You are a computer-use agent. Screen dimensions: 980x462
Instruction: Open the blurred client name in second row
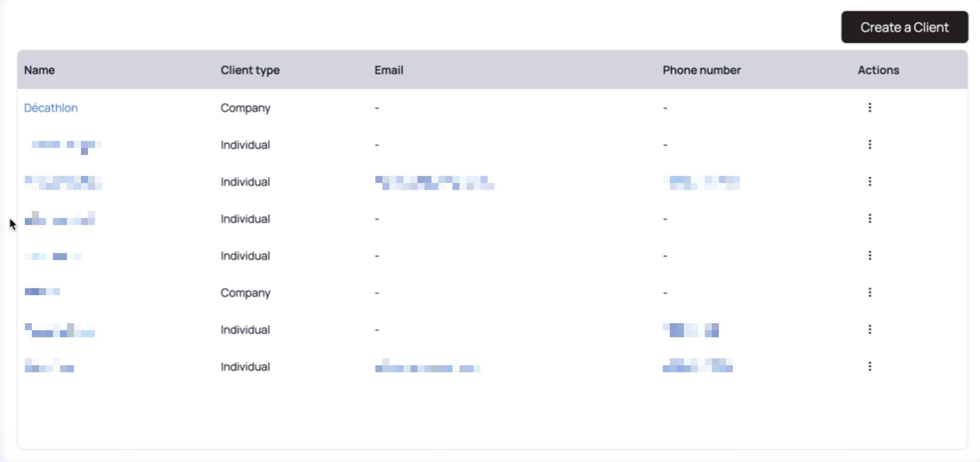click(63, 147)
